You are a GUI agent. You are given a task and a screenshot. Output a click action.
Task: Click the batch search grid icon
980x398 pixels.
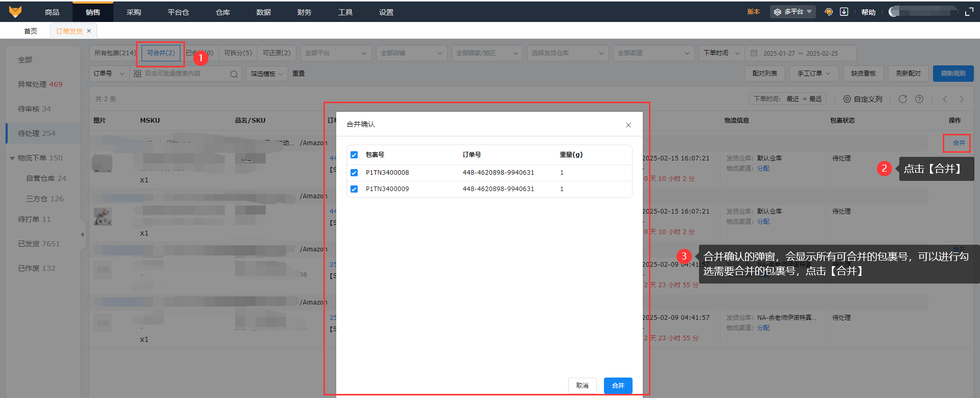tap(137, 74)
